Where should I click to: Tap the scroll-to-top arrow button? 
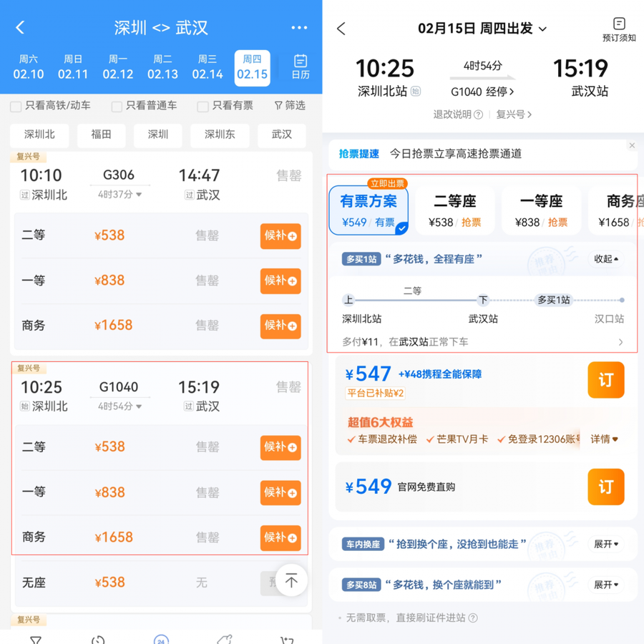click(291, 580)
